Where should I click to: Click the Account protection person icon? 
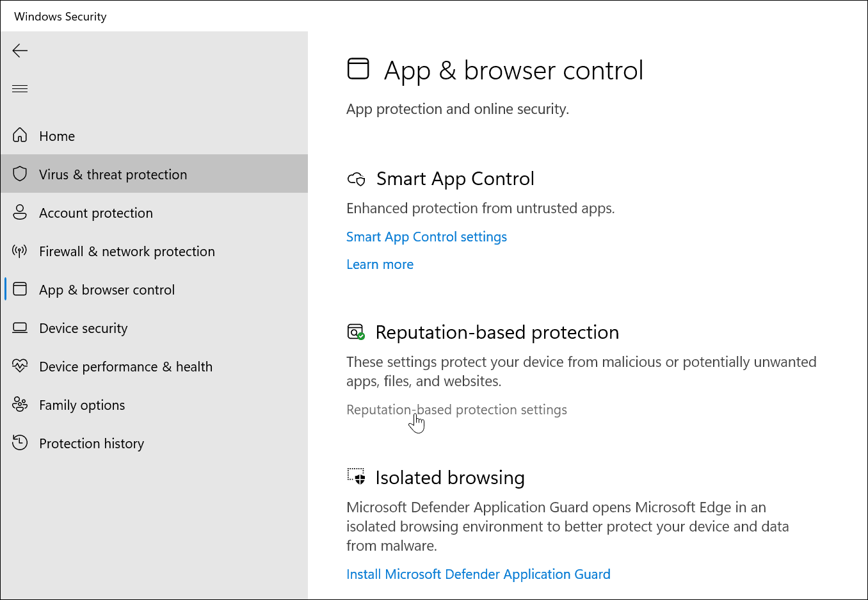(x=20, y=212)
